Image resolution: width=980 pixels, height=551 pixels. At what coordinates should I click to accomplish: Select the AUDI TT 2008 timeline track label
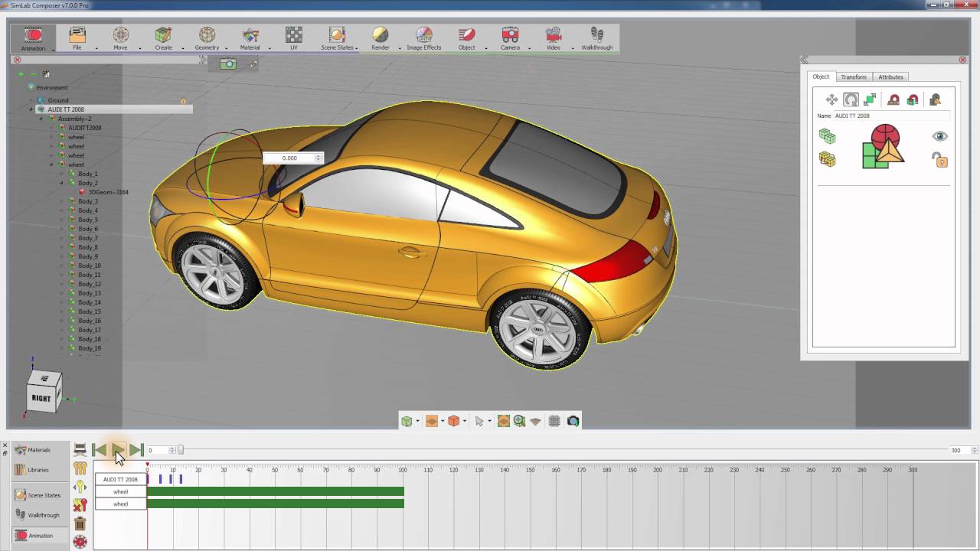pyautogui.click(x=120, y=479)
